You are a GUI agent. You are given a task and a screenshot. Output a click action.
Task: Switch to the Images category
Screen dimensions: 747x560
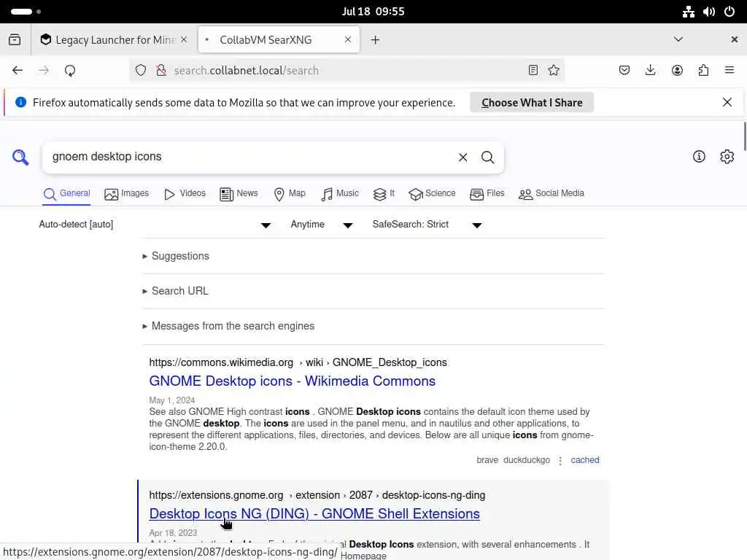[x=127, y=194]
